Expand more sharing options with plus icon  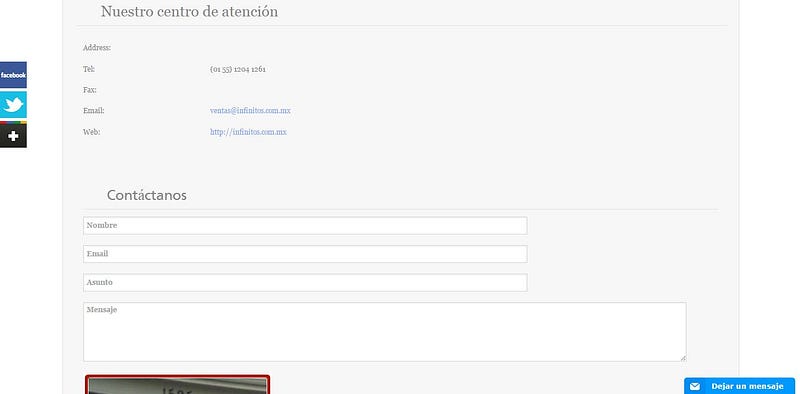pos(13,135)
